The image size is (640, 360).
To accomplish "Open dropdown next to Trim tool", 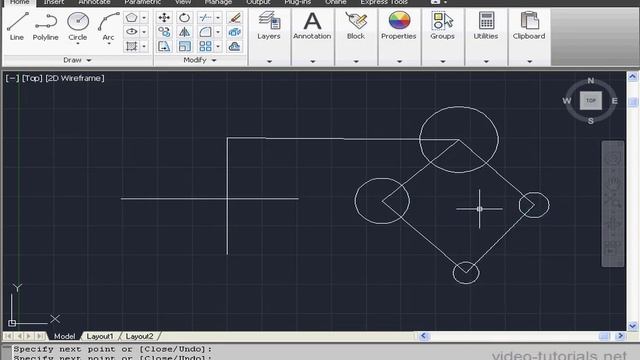I will point(218,18).
